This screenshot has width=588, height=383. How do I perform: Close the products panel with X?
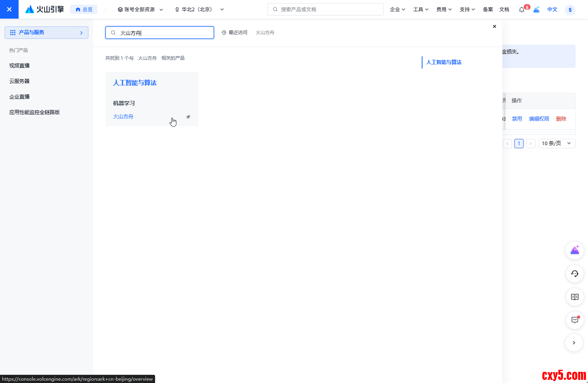[494, 26]
